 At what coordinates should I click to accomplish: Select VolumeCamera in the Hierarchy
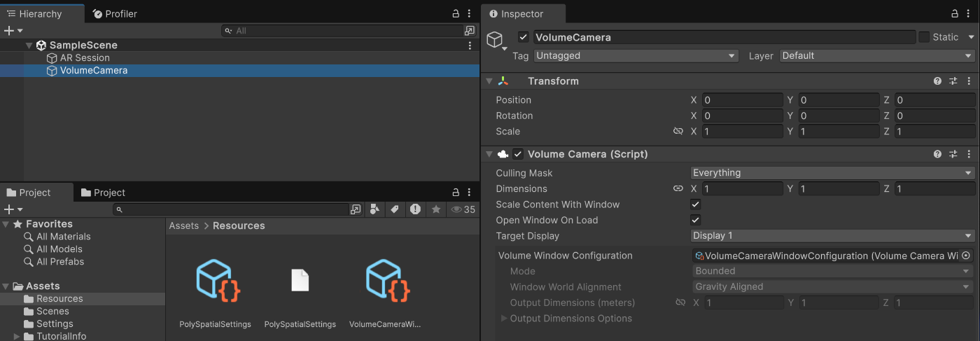[x=94, y=71]
